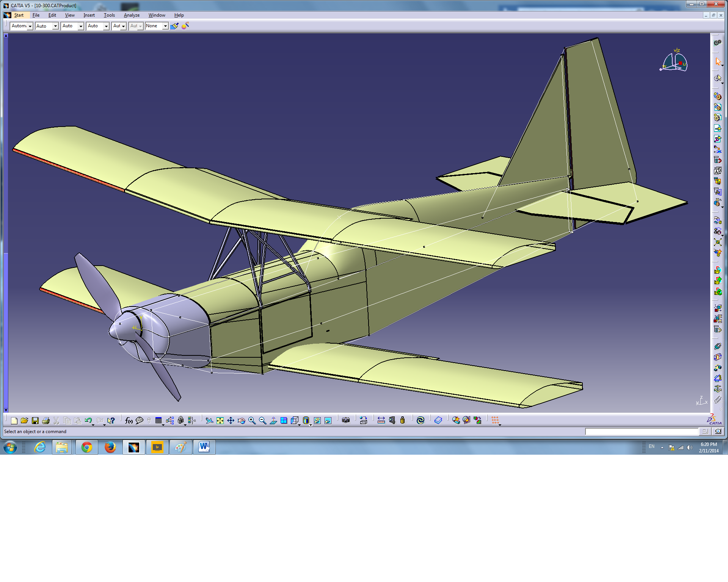This screenshot has width=728, height=582.
Task: Click the Zoom In icon
Action: coord(251,420)
